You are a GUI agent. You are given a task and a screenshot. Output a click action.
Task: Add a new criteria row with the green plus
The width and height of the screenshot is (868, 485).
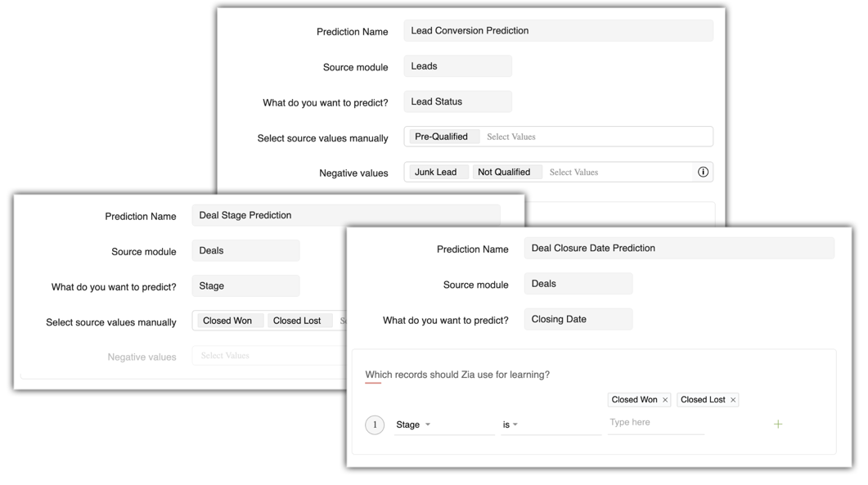(778, 424)
